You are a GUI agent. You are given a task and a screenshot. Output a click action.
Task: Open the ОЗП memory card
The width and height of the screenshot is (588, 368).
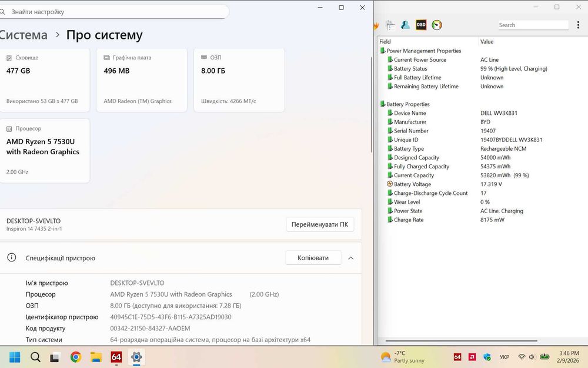239,80
